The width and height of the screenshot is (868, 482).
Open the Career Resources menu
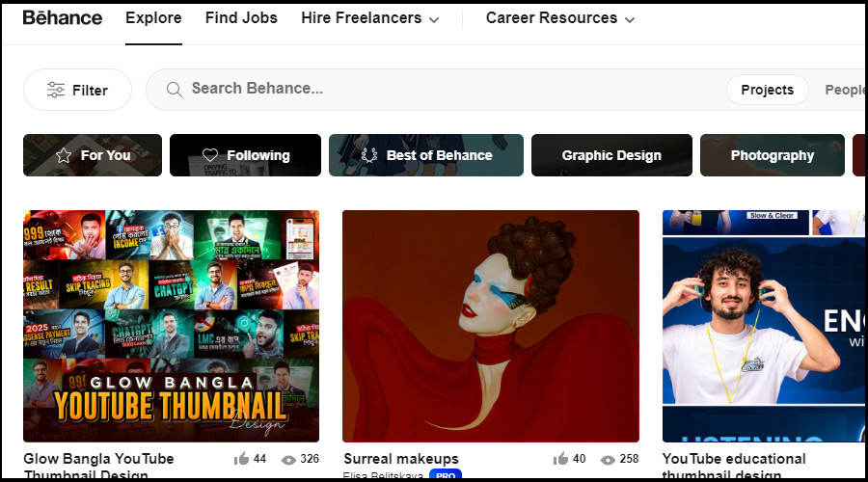point(560,17)
